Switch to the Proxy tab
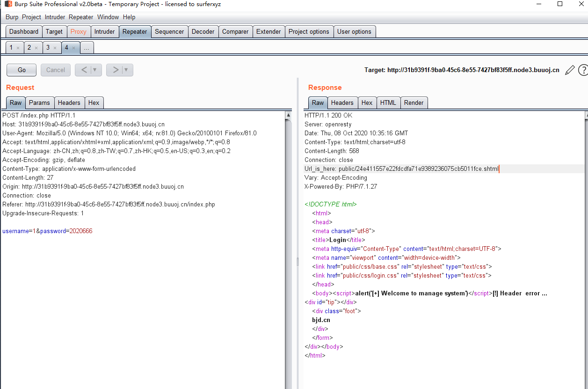 pyautogui.click(x=79, y=32)
